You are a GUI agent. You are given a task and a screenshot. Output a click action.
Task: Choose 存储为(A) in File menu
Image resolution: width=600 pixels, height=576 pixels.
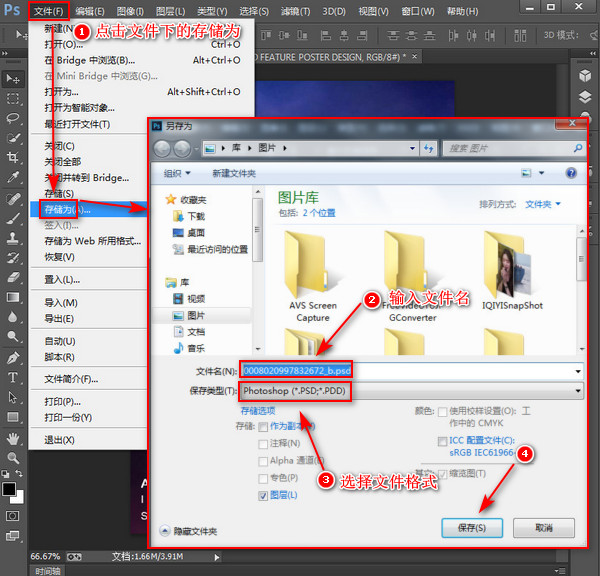coord(89,209)
